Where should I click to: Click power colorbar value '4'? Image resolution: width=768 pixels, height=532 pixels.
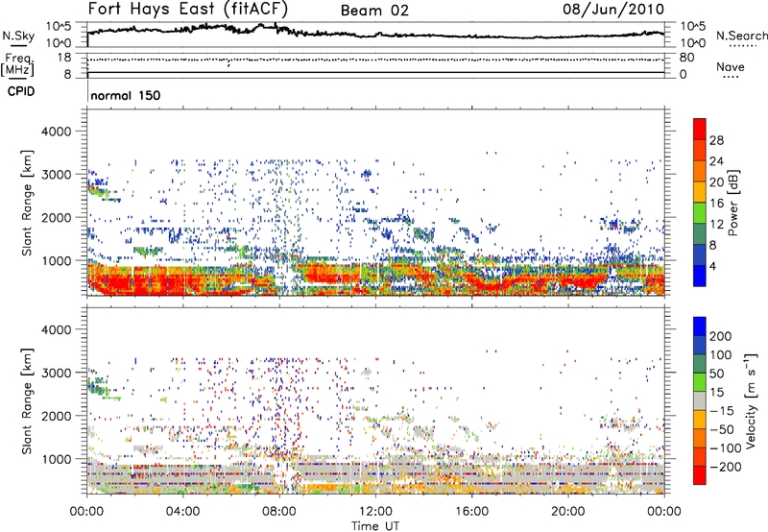(x=712, y=267)
